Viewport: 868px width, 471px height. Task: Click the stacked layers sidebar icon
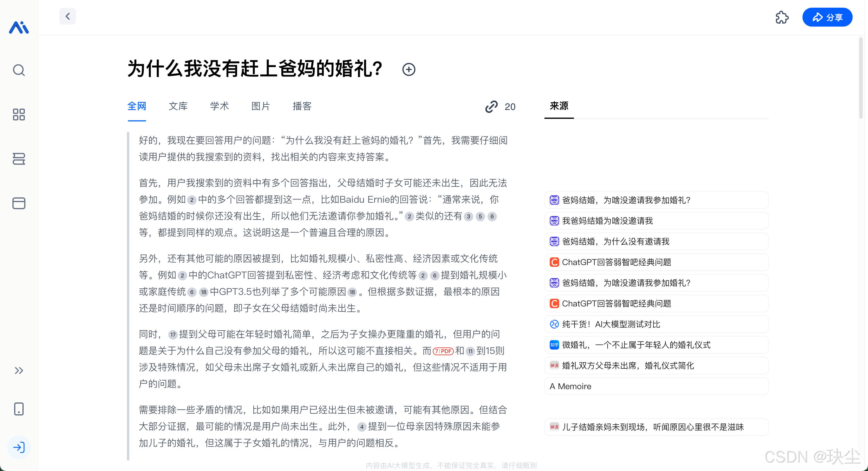click(x=19, y=158)
